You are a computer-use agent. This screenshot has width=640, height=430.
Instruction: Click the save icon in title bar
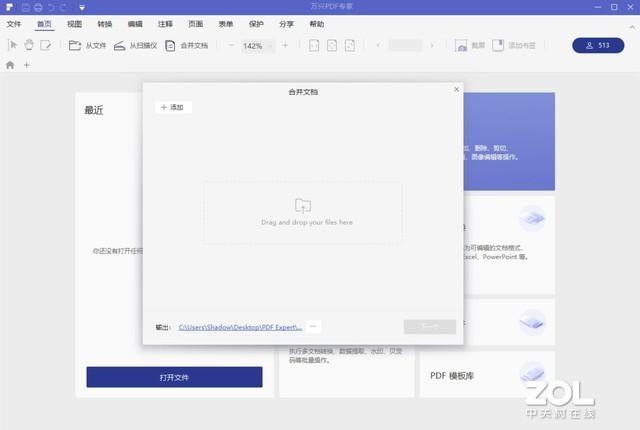[x=26, y=7]
